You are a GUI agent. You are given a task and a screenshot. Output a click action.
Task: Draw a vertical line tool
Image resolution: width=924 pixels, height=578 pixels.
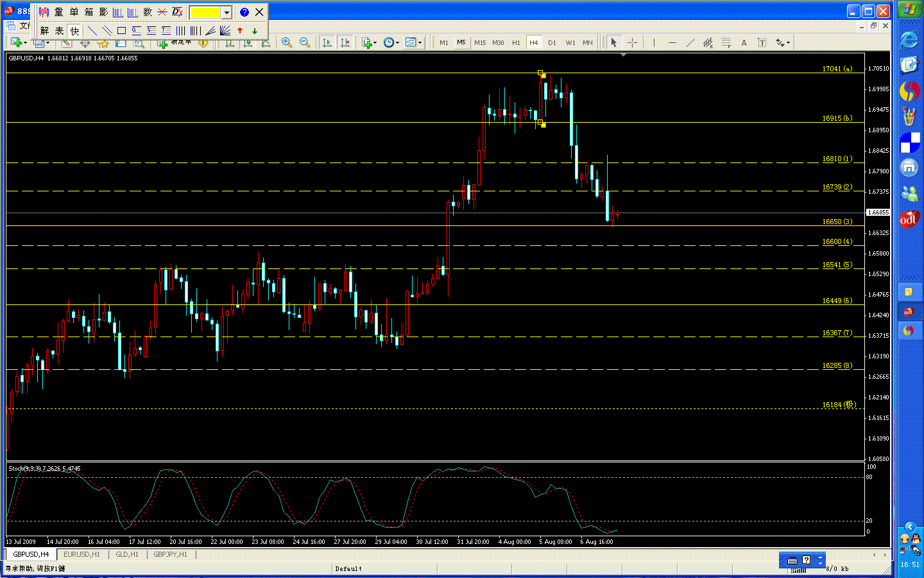pyautogui.click(x=654, y=42)
